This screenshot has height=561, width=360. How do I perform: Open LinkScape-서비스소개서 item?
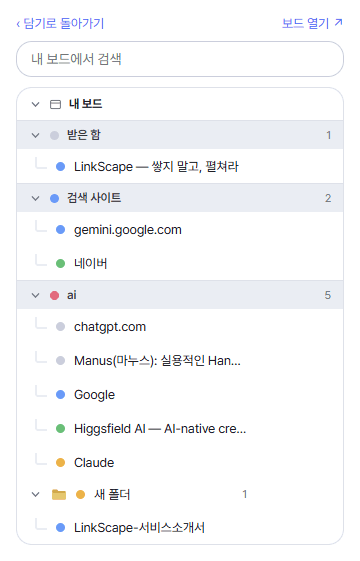(139, 528)
